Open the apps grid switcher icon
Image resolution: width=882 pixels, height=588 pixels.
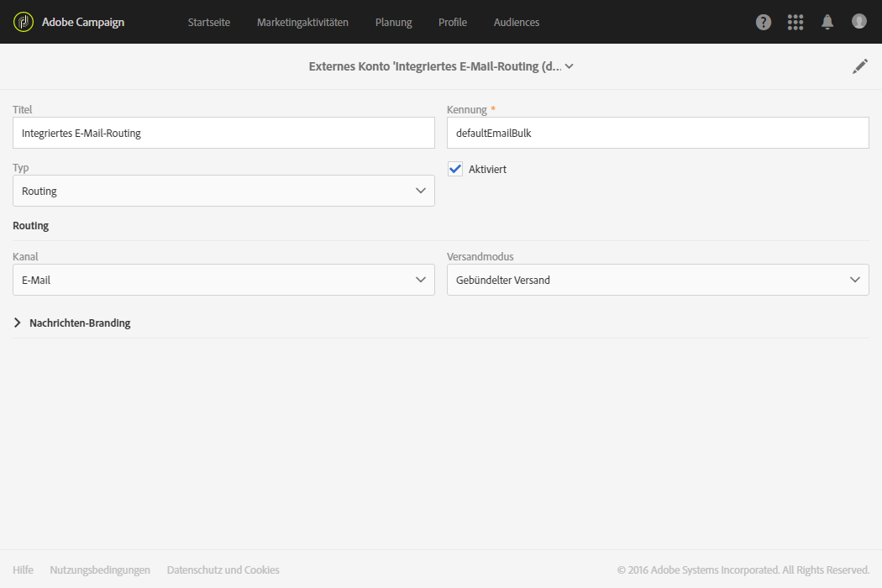[795, 22]
